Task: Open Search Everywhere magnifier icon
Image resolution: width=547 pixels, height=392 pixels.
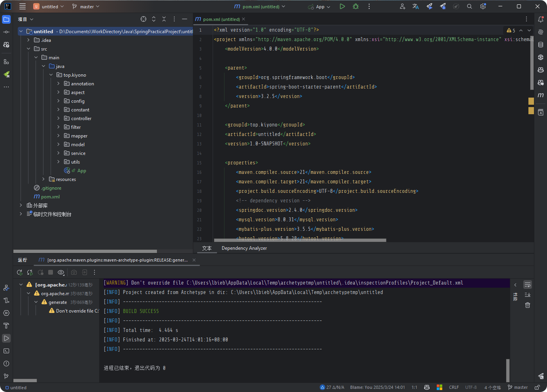Action: (470, 6)
